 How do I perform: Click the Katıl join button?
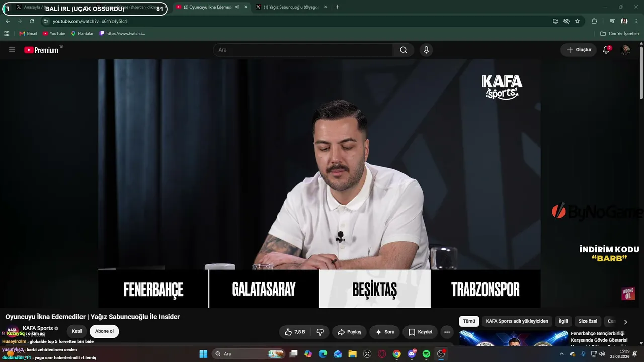(x=76, y=331)
